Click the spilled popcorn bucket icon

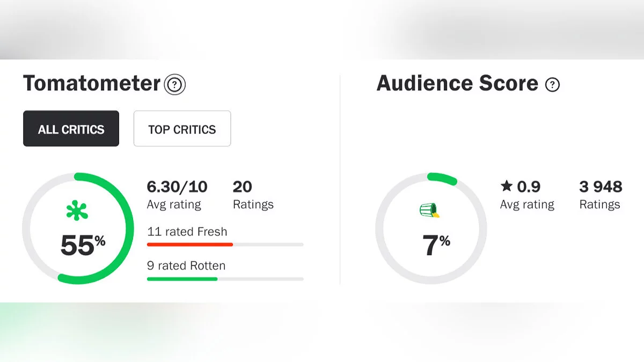point(430,211)
